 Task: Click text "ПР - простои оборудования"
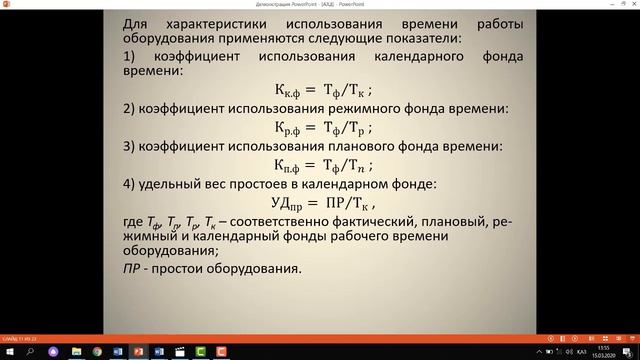[210, 269]
